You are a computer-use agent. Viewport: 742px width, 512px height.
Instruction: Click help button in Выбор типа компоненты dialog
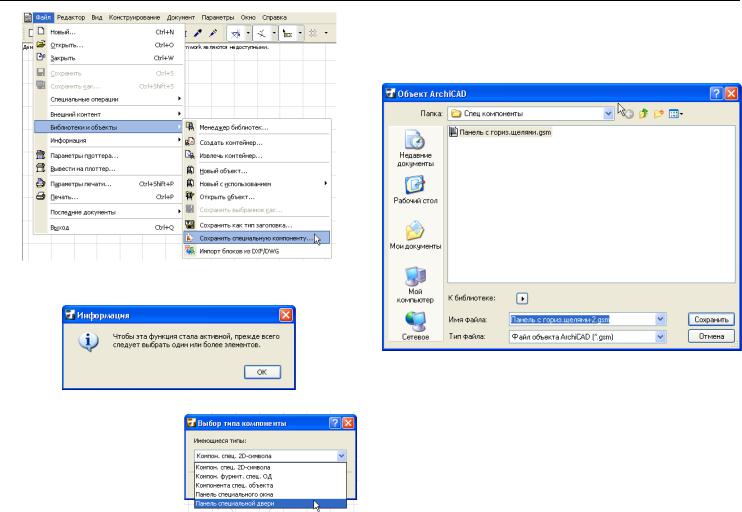pos(335,423)
